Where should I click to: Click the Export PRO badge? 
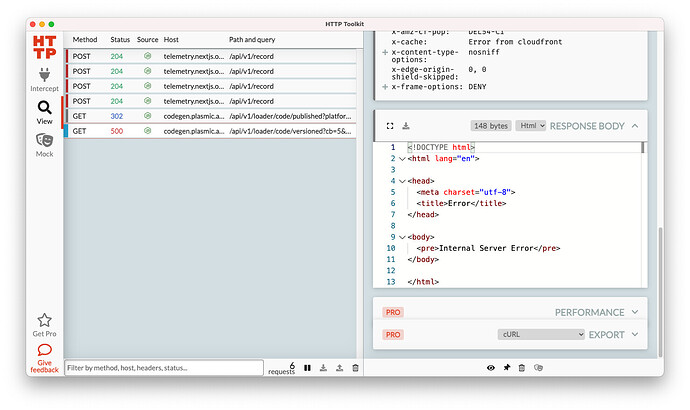click(x=393, y=334)
